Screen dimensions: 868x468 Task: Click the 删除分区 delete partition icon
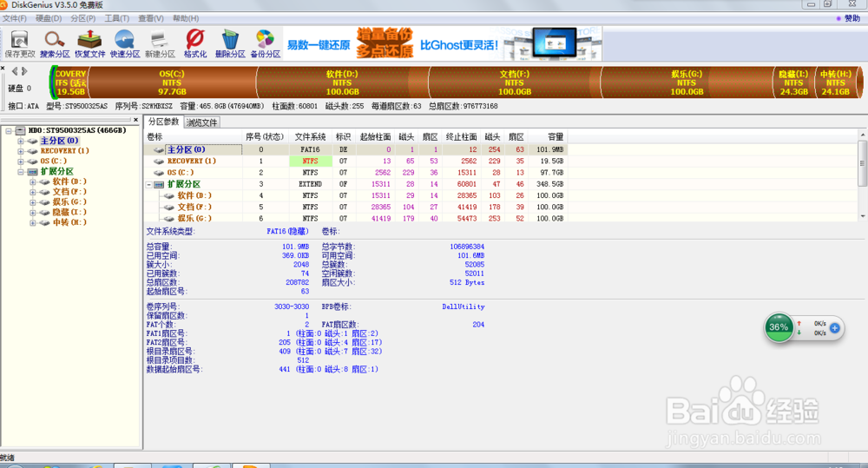pyautogui.click(x=230, y=44)
